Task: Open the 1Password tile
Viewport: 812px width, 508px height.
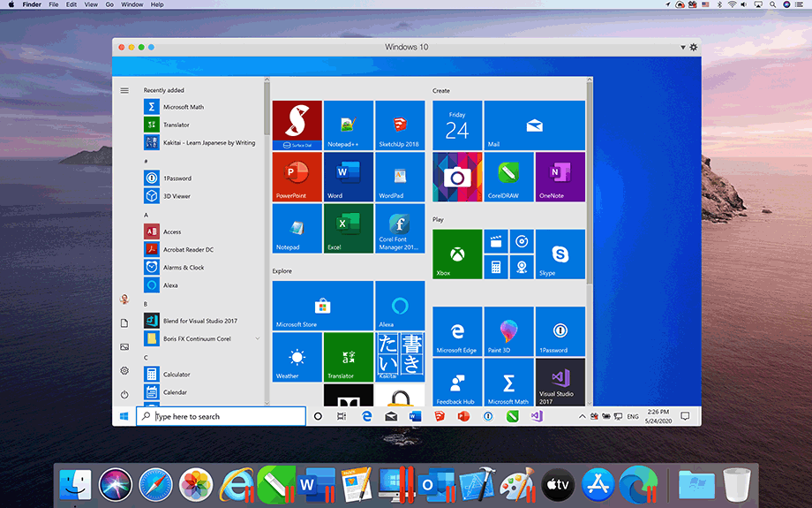Action: click(560, 331)
